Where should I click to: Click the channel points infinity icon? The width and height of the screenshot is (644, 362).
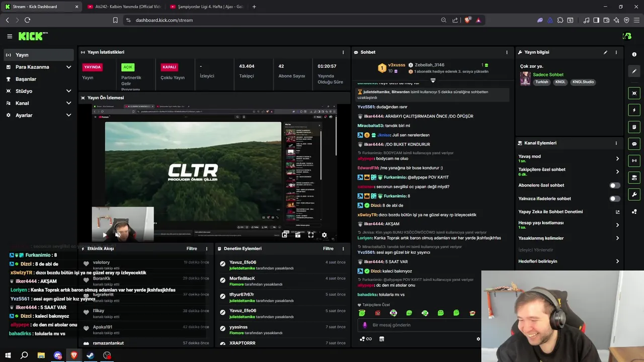click(366, 339)
